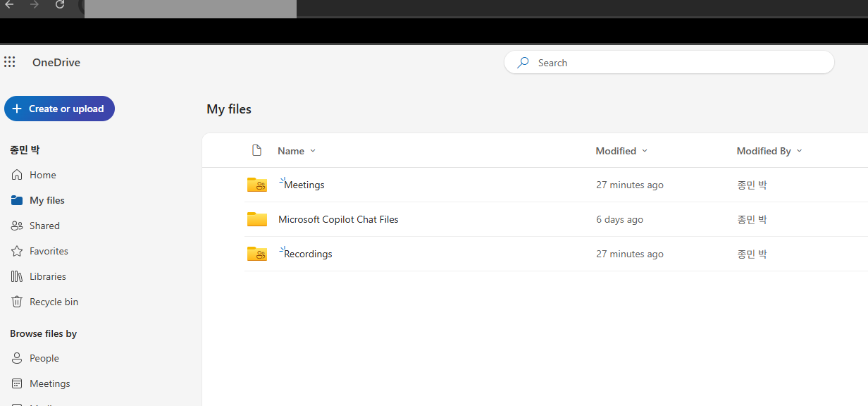Screen dimensions: 868x406
Task: Click '6 days ago' modified value
Action: click(x=619, y=219)
